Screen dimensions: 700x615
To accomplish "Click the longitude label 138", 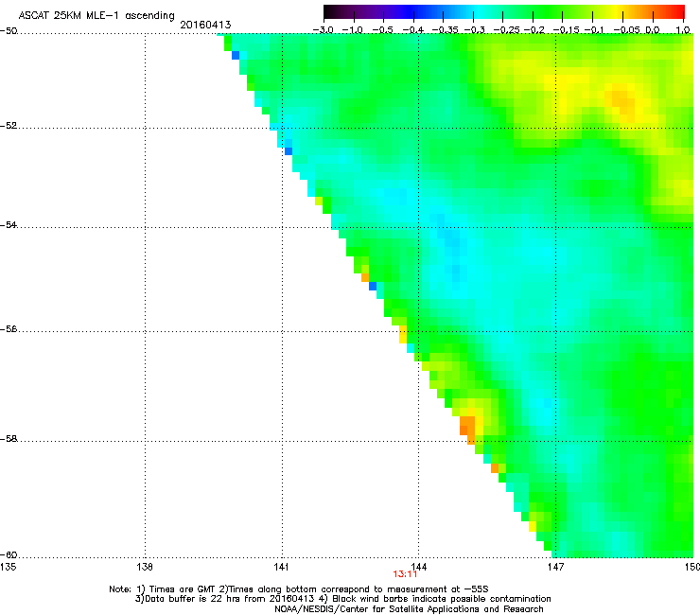I will coord(145,567).
